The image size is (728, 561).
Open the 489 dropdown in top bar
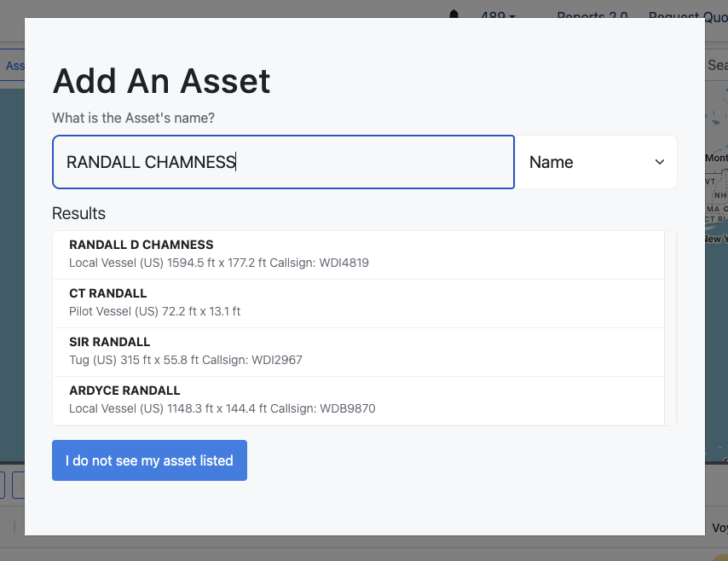click(x=498, y=16)
